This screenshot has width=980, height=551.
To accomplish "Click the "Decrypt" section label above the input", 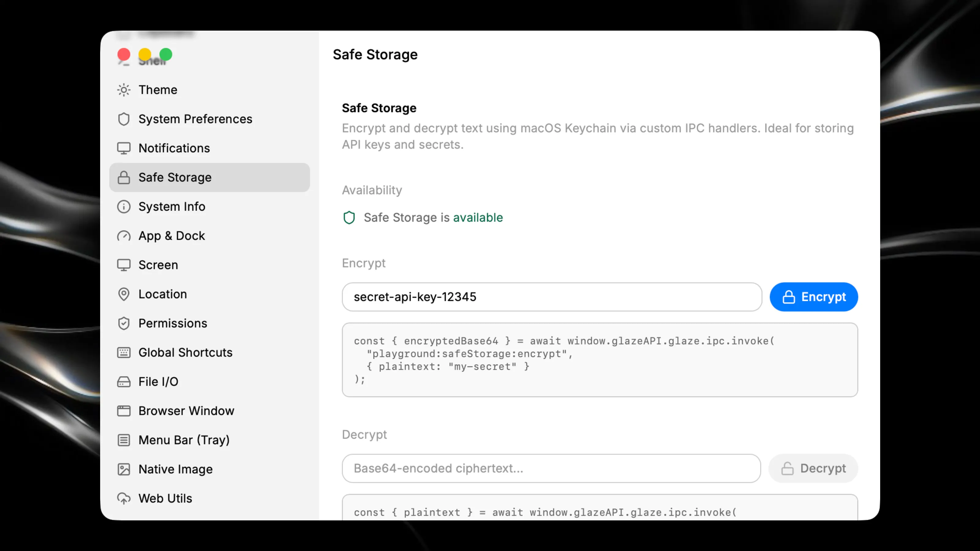I will coord(364,435).
